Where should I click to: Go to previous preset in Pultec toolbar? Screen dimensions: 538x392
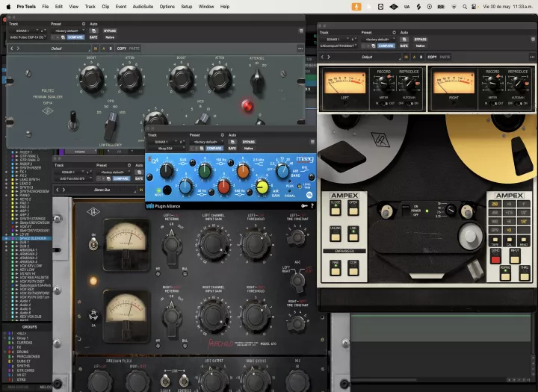point(12,49)
